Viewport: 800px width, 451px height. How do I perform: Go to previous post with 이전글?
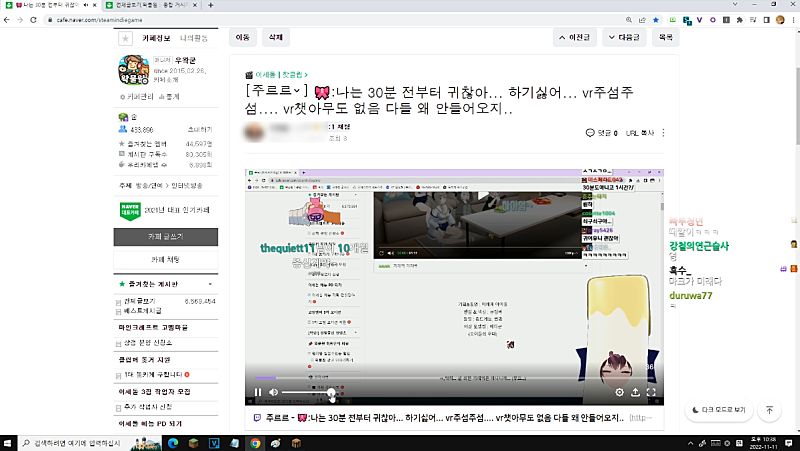(x=574, y=37)
